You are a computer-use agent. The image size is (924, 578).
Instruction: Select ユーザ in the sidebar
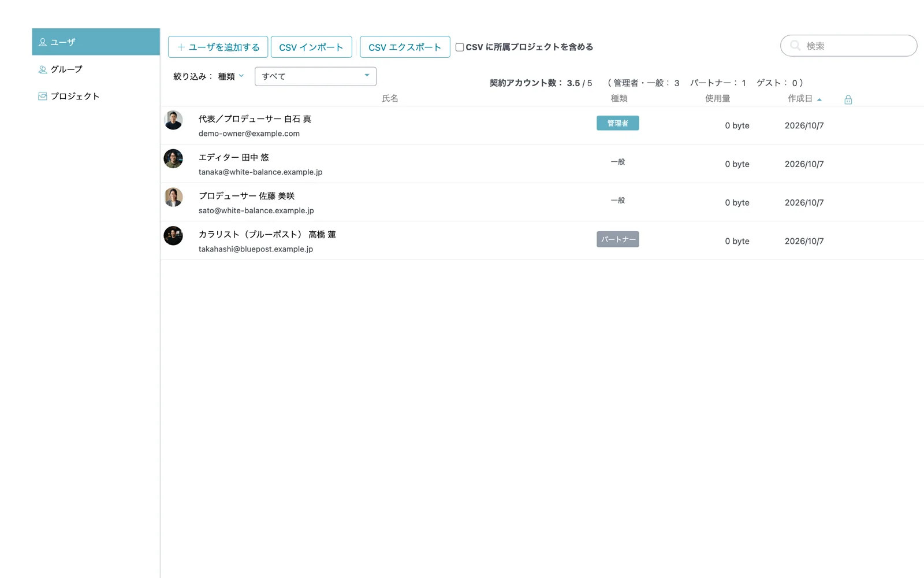click(x=96, y=42)
